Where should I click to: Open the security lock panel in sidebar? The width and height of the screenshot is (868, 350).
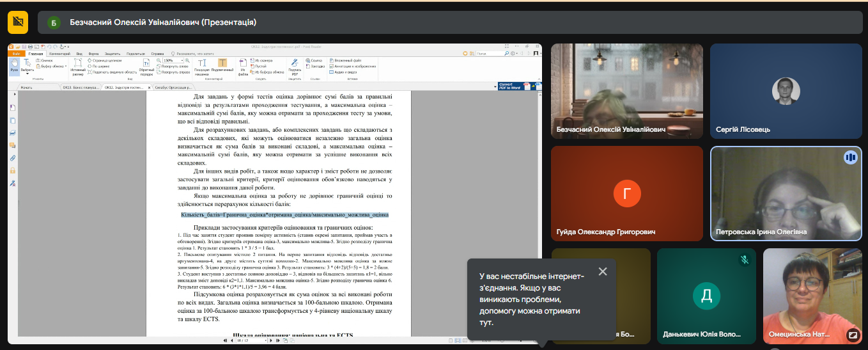point(13,171)
